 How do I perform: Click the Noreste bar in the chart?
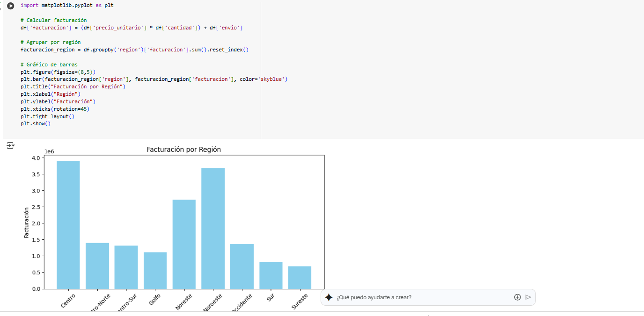[x=184, y=244]
